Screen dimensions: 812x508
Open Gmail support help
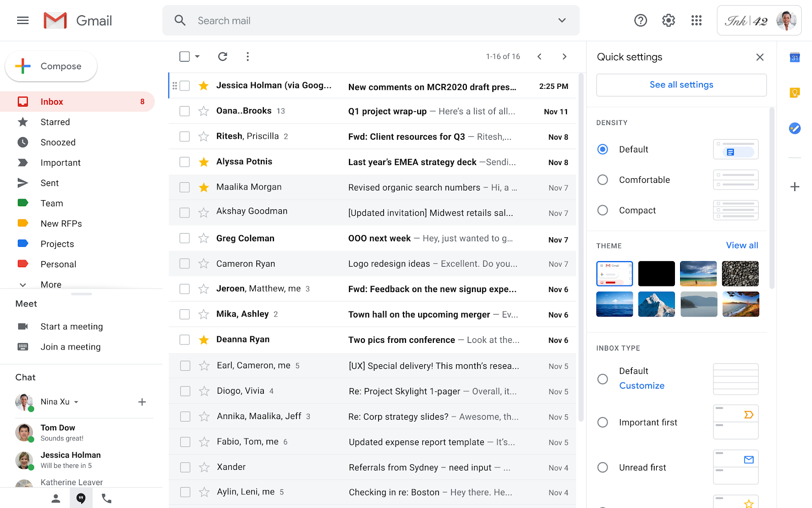640,20
